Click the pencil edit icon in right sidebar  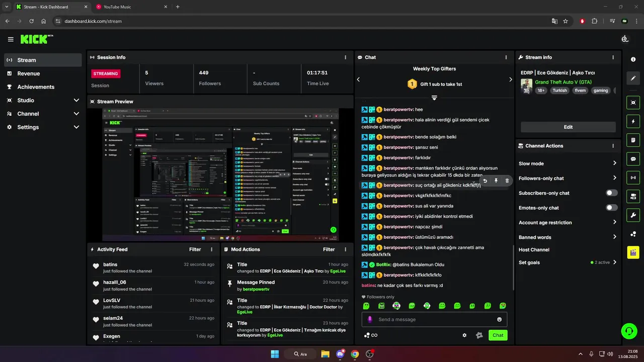633,78
